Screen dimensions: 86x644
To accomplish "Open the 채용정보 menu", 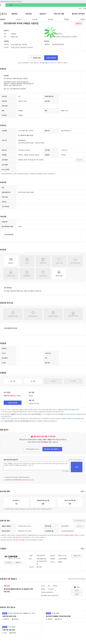I will (x=15, y=14).
